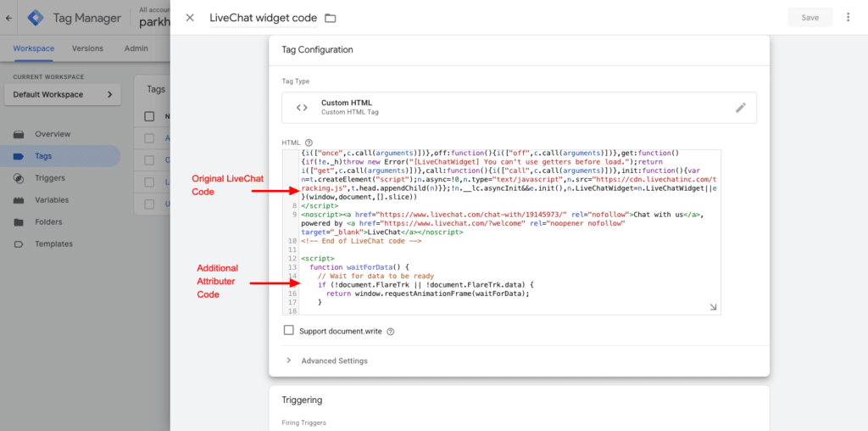
Task: Switch to the Admin tab
Action: [136, 48]
